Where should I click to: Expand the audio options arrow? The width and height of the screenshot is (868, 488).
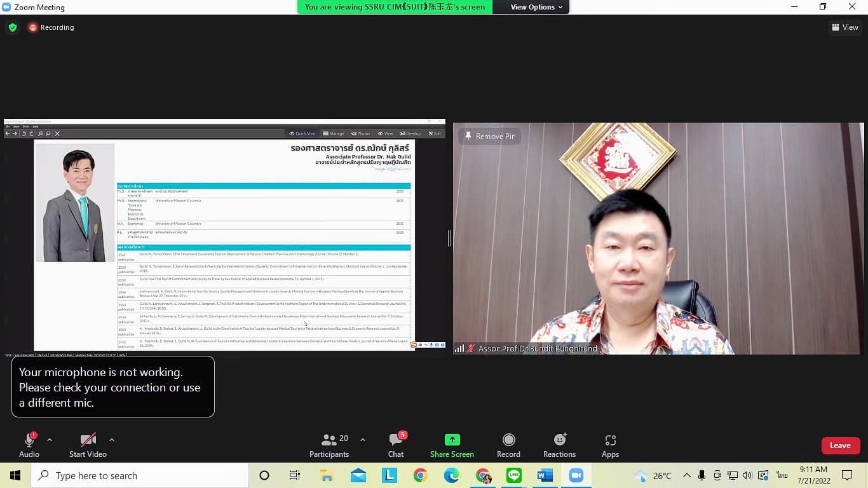50,440
